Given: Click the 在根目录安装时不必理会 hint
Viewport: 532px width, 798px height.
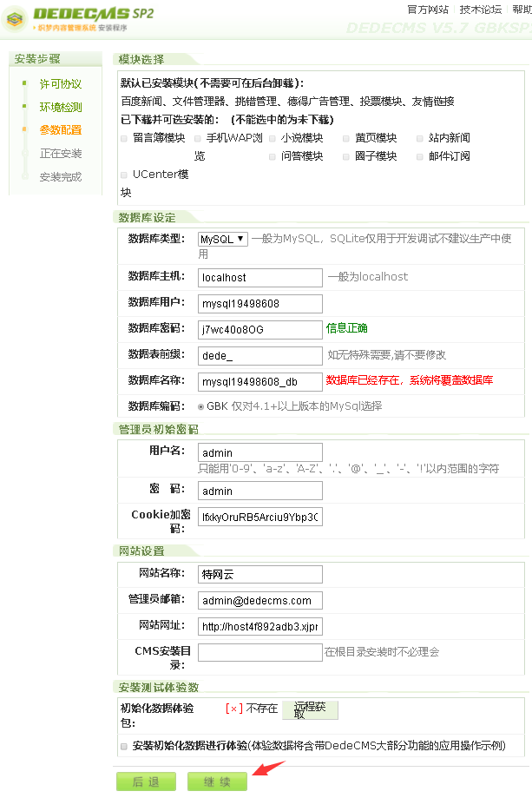Looking at the screenshot, I should 382,652.
